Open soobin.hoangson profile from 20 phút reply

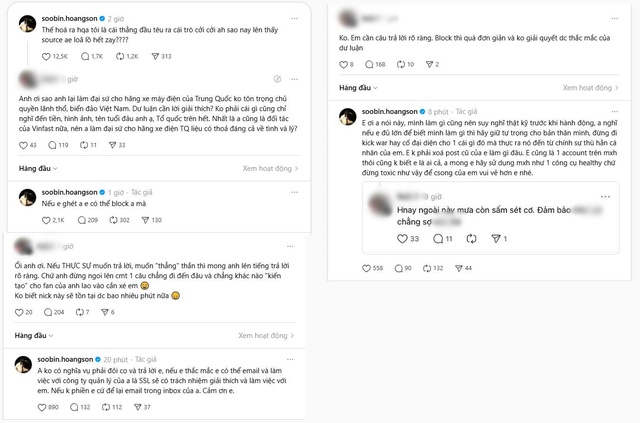(63, 357)
